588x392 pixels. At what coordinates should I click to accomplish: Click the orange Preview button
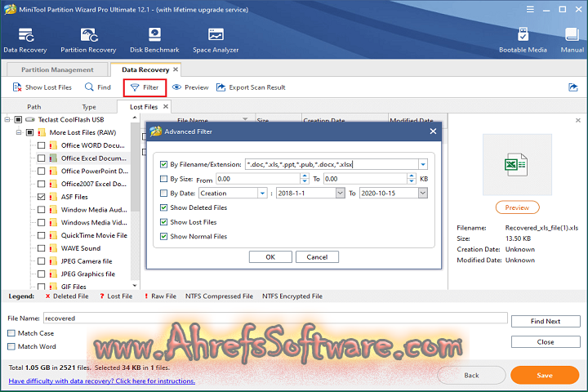click(517, 207)
